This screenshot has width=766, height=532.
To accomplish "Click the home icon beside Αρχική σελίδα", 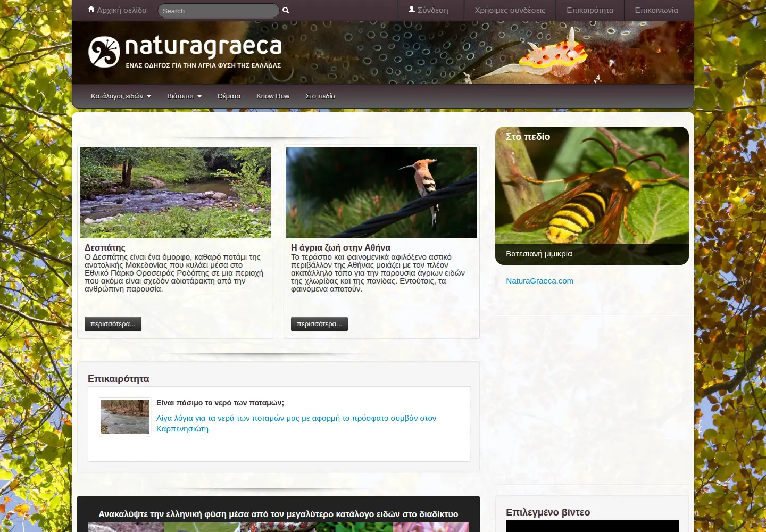I will [x=91, y=10].
